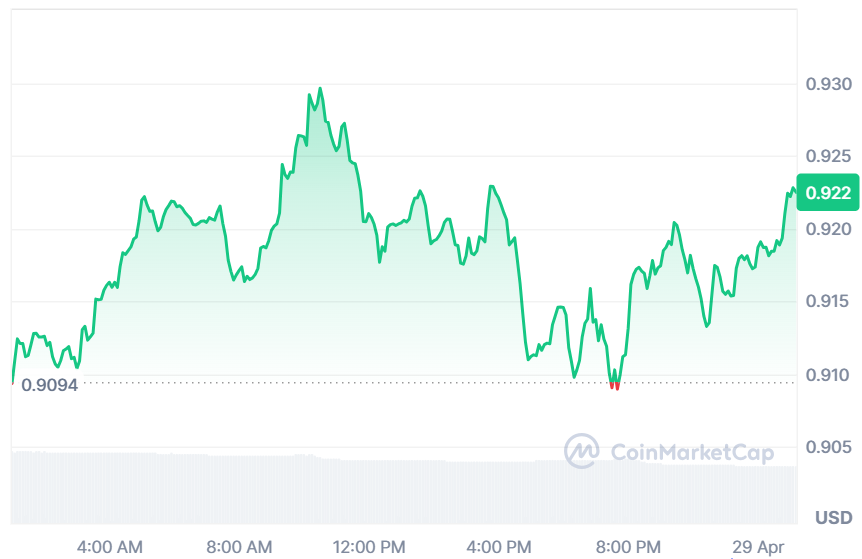This screenshot has width=862, height=559.
Task: Click the 0.9094 opening price label
Action: [x=49, y=385]
